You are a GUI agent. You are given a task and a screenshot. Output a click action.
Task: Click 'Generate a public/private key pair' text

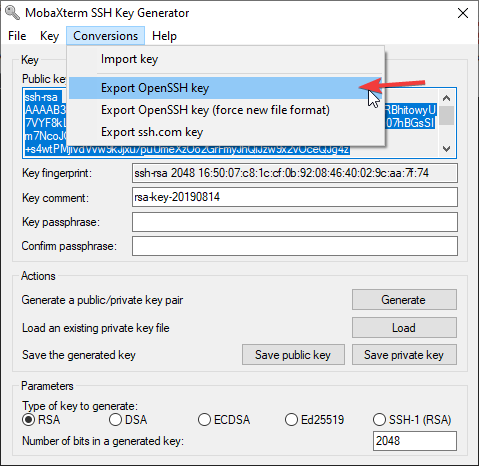pos(102,300)
